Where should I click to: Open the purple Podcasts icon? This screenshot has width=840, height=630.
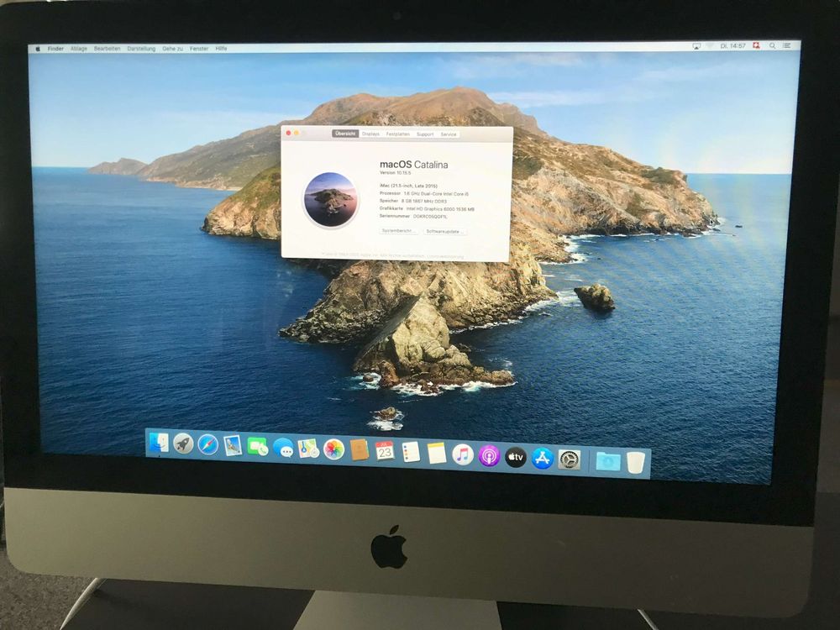tap(489, 456)
